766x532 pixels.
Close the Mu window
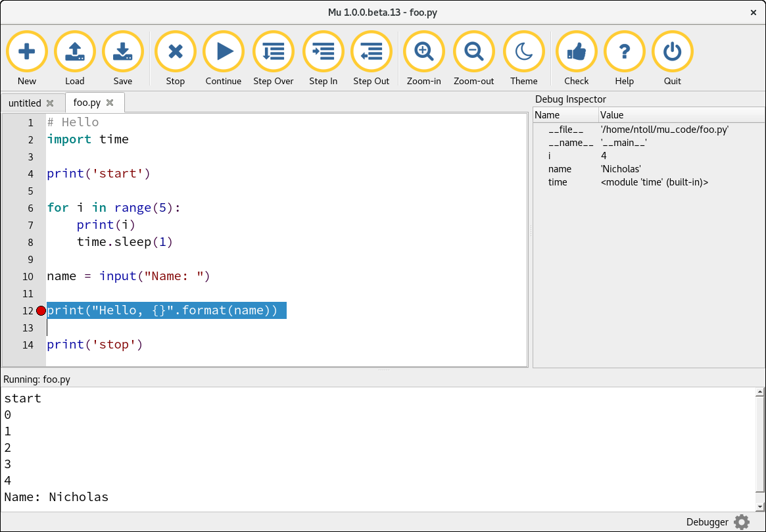click(754, 12)
